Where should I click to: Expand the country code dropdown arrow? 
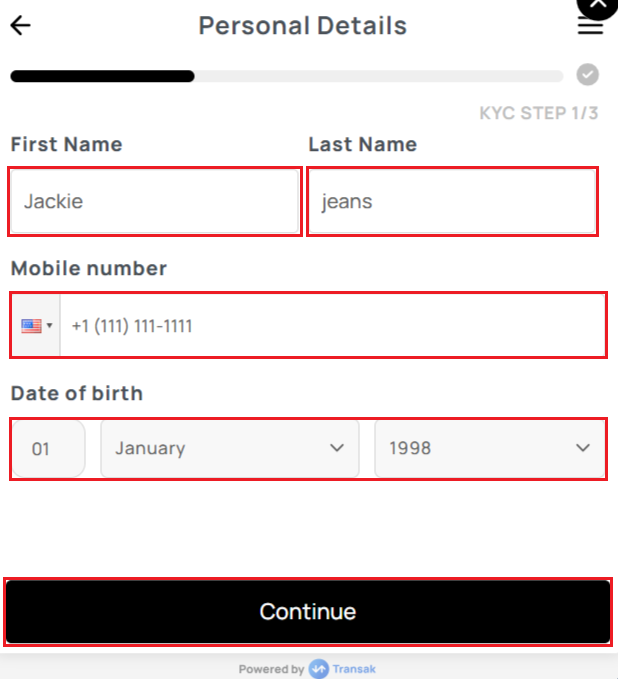[49, 325]
